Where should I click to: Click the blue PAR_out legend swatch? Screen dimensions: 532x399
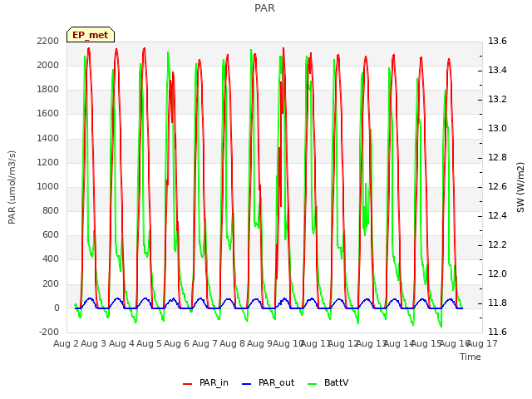point(247,384)
